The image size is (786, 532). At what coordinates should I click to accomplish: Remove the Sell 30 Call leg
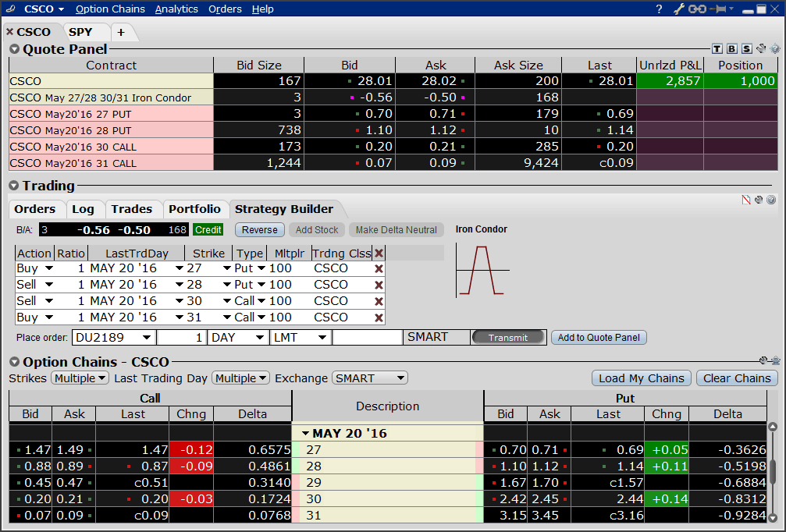[x=379, y=302]
